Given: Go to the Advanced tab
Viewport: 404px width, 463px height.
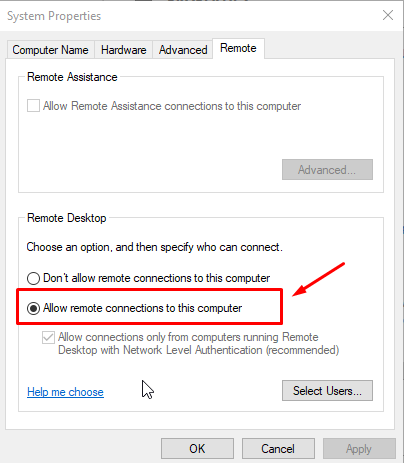Looking at the screenshot, I should [183, 50].
